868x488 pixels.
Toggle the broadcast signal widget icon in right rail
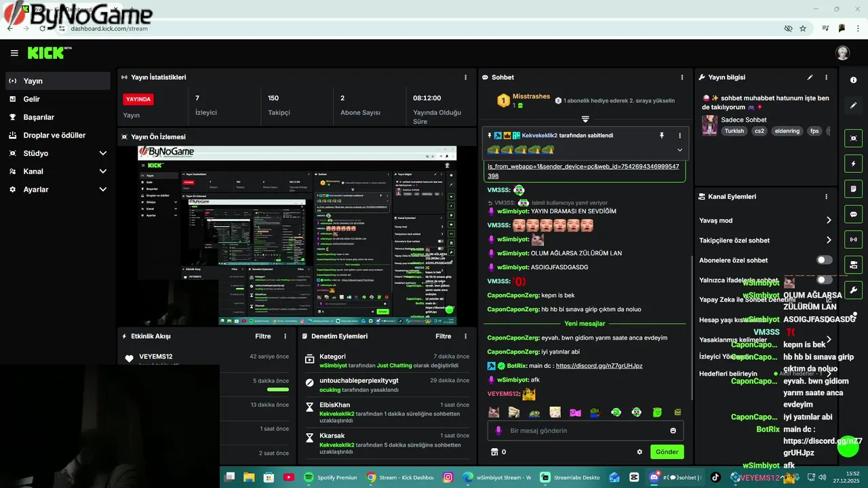tap(853, 239)
